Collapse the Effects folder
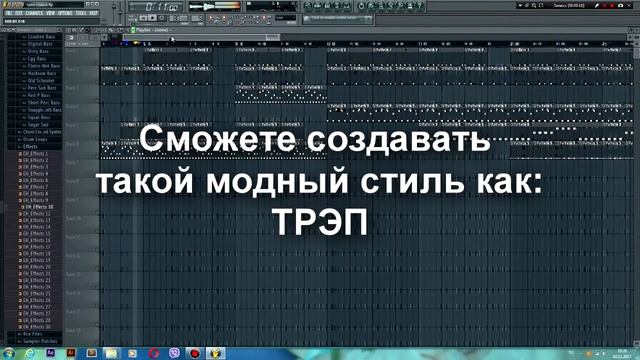Image resolution: width=640 pixels, height=360 pixels. coord(30,147)
